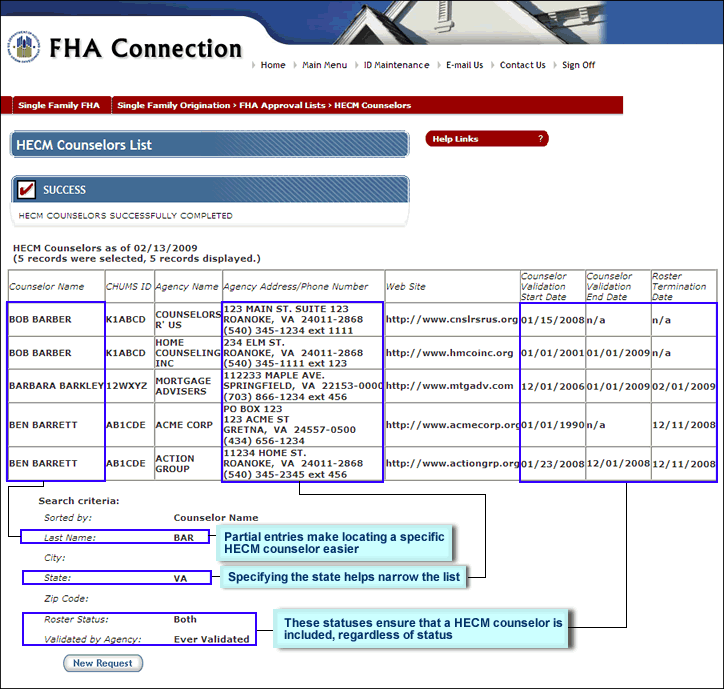
Task: Click termination date 02/01/2009
Action: [684, 387]
